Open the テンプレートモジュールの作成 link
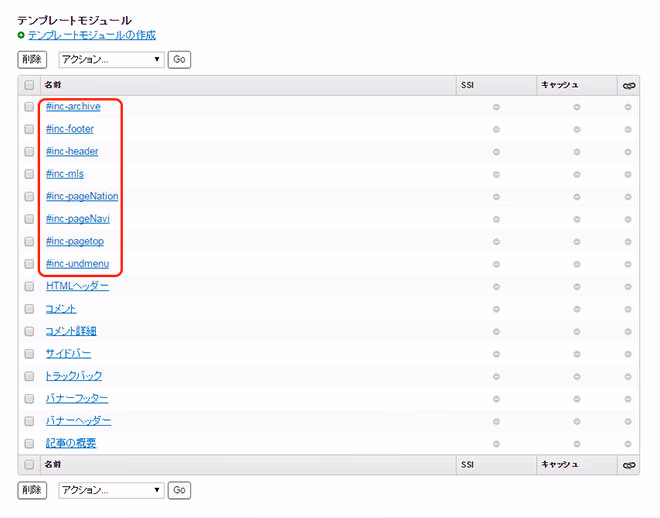Image resolution: width=660 pixels, height=518 pixels. (91, 35)
